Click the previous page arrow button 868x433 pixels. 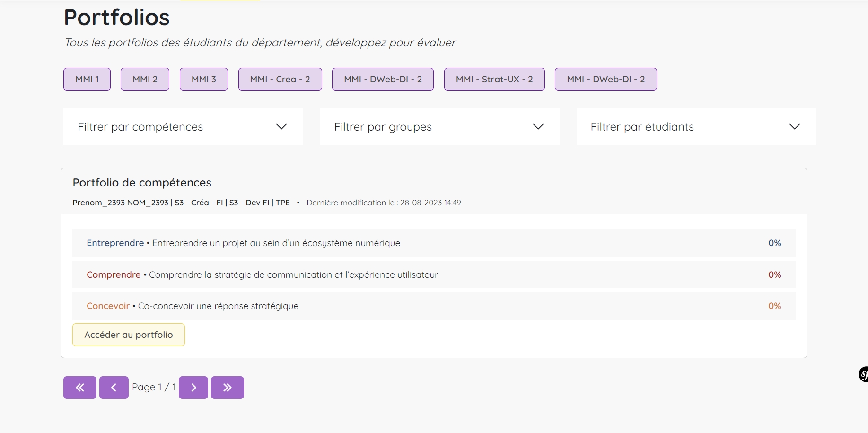coord(114,388)
